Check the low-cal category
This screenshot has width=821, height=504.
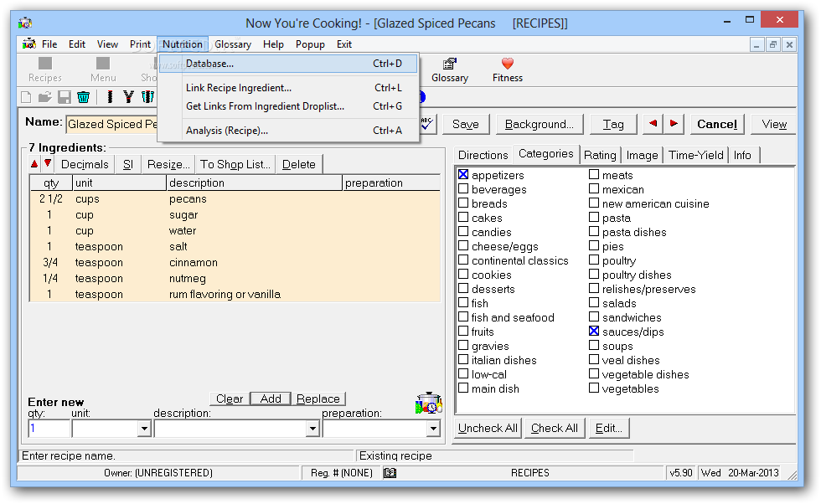pyautogui.click(x=463, y=373)
